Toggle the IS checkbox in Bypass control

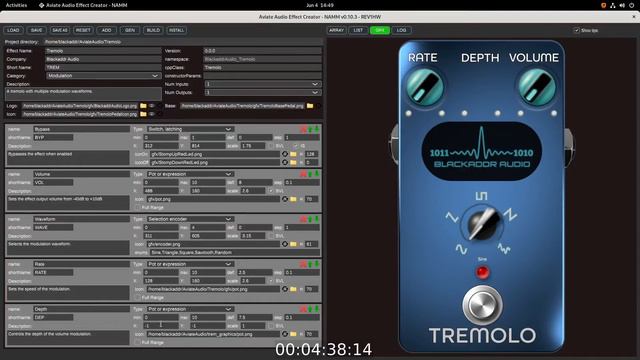(x=296, y=146)
